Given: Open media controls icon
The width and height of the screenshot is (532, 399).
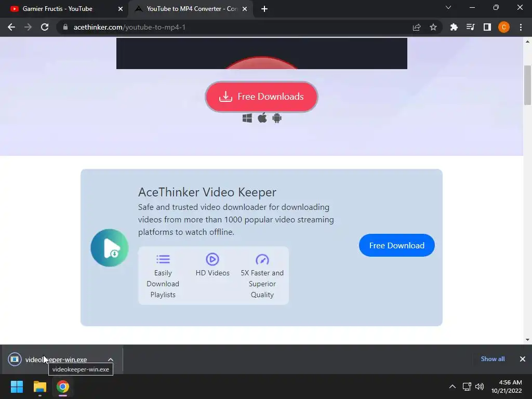Looking at the screenshot, I should click(x=471, y=27).
